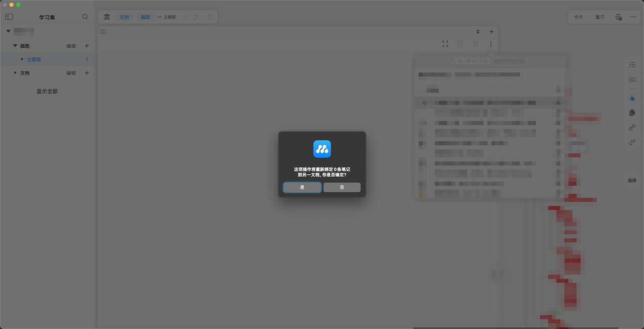Add a document with 文档 plus
The width and height of the screenshot is (644, 329).
pos(87,73)
